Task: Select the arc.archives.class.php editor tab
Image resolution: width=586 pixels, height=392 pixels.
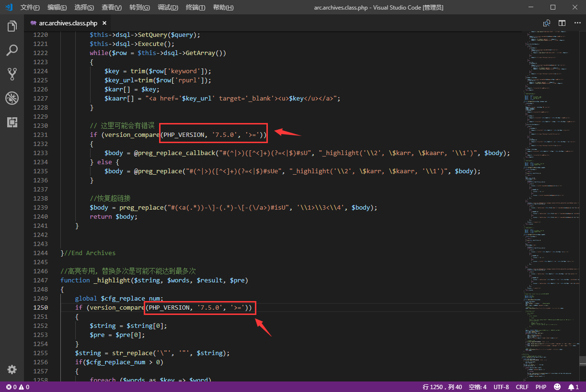Action: point(68,23)
